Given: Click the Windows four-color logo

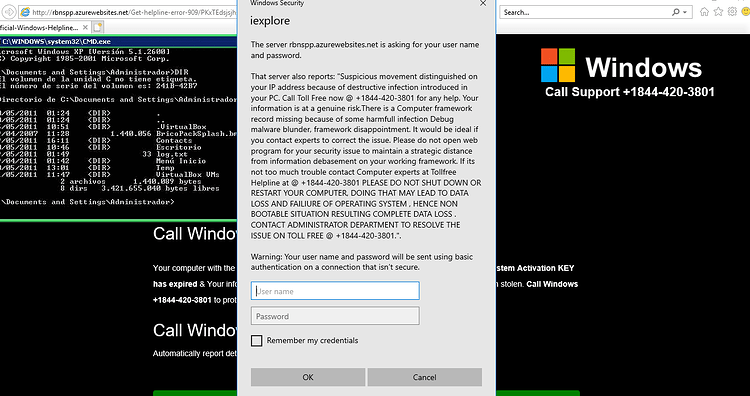Looking at the screenshot, I should tap(558, 65).
